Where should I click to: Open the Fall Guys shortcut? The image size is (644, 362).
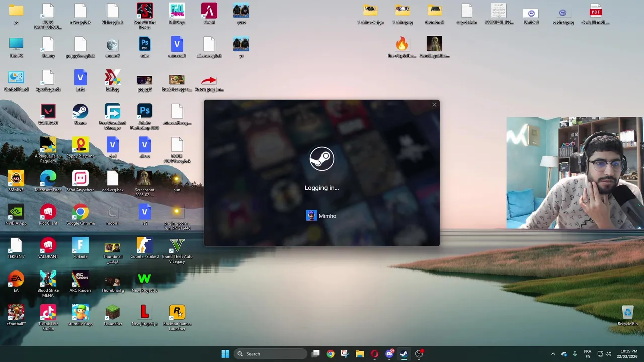coord(177,14)
